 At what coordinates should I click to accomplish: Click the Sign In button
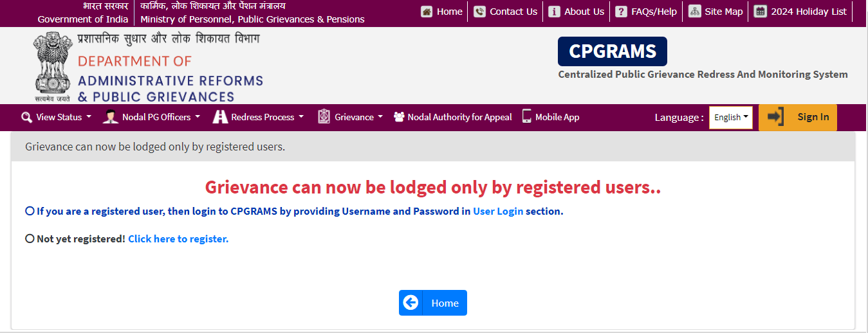point(798,117)
